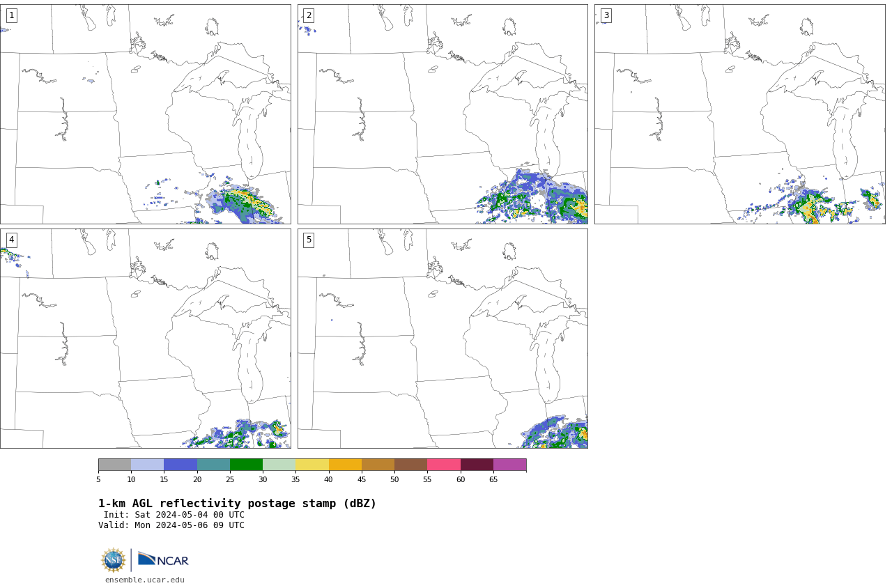Viewport: 892px width, 588px height.
Task: Click the tan 45-50 dBZ swatch
Action: (378, 465)
